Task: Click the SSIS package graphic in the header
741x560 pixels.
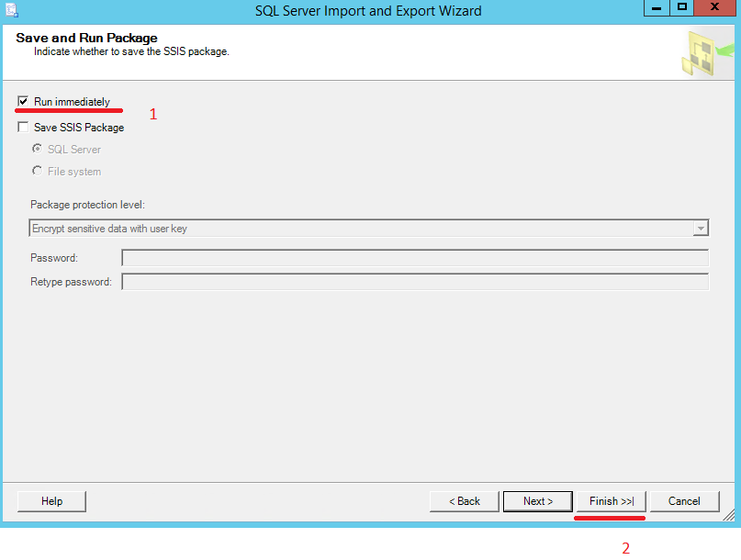Action: click(x=702, y=52)
